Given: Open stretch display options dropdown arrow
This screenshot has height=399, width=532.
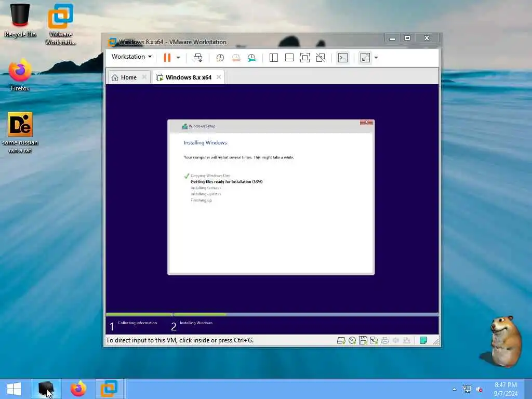Looking at the screenshot, I should (x=376, y=58).
